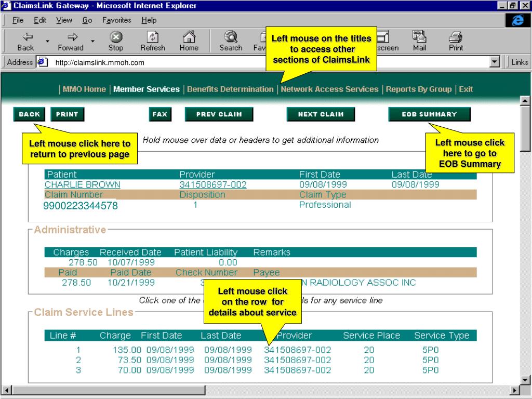The height and width of the screenshot is (399, 532).
Task: Select service line 3 charge 70.00
Action: [x=129, y=370]
